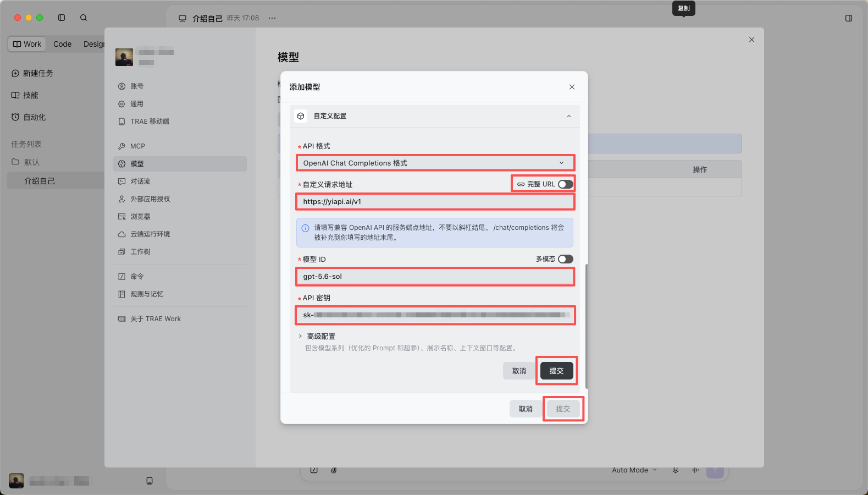Open TRAE 移动端 settings section
The width and height of the screenshot is (868, 495).
click(x=180, y=122)
